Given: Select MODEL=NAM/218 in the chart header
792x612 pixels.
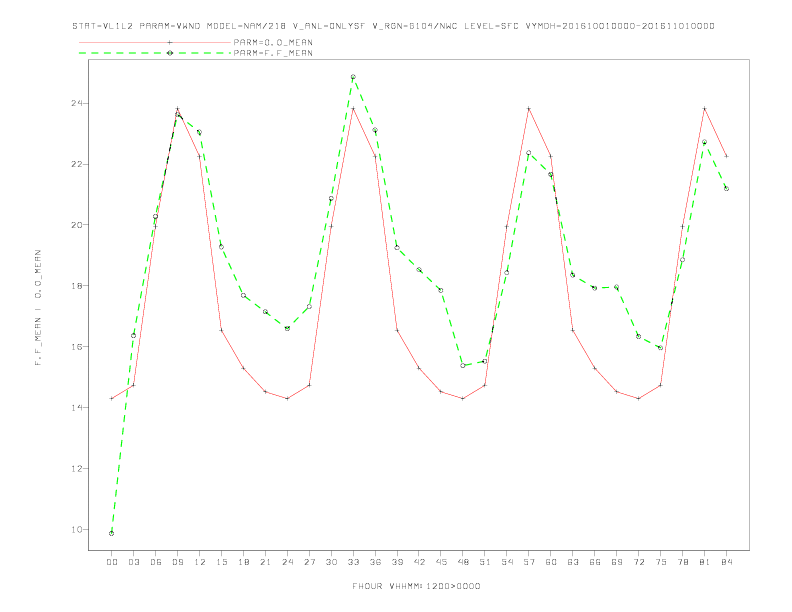Looking at the screenshot, I should pos(246,26).
